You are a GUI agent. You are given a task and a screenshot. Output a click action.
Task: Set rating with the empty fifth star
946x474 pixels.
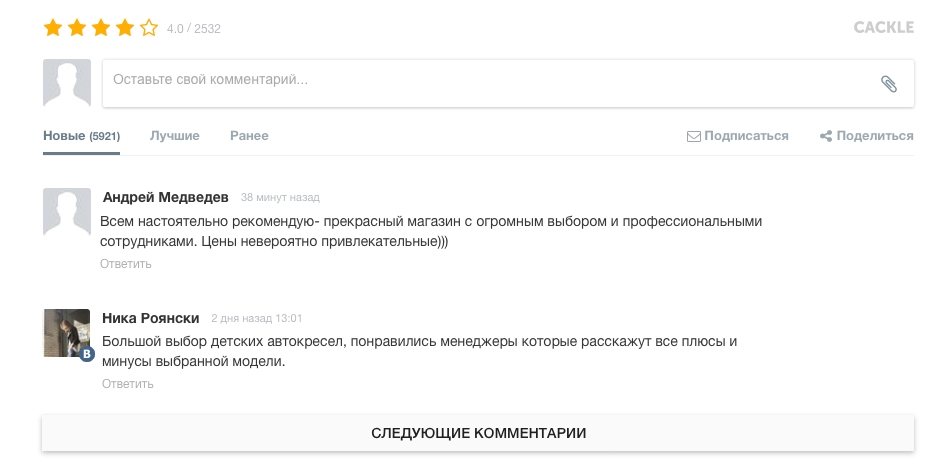click(x=149, y=28)
